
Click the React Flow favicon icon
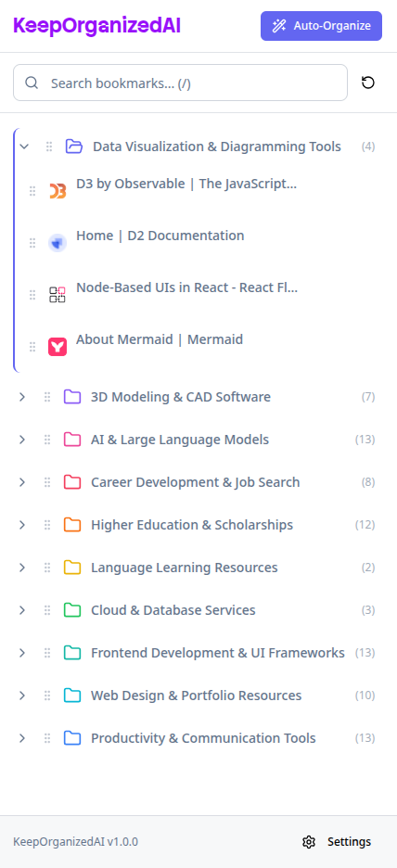(58, 295)
